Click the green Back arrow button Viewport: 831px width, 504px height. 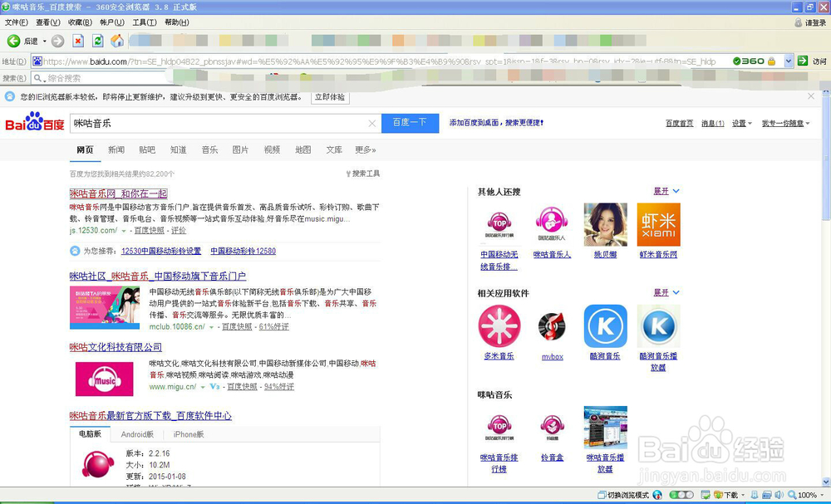14,41
